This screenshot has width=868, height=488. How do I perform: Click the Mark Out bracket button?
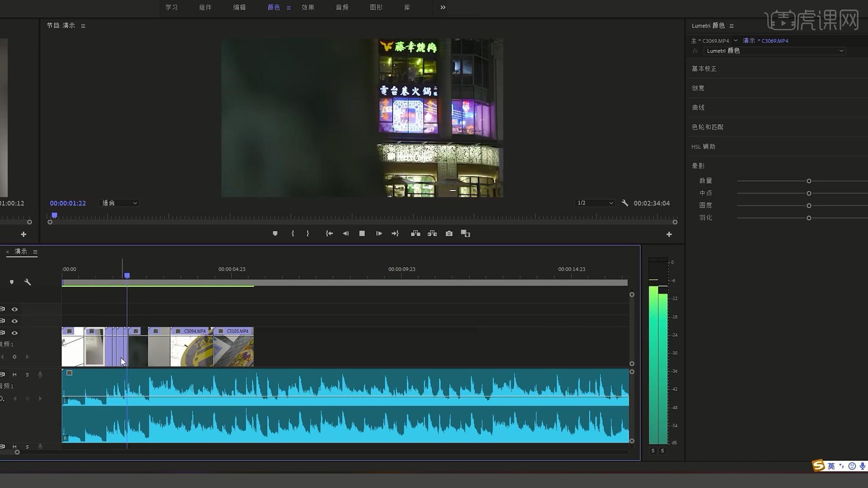coord(308,234)
